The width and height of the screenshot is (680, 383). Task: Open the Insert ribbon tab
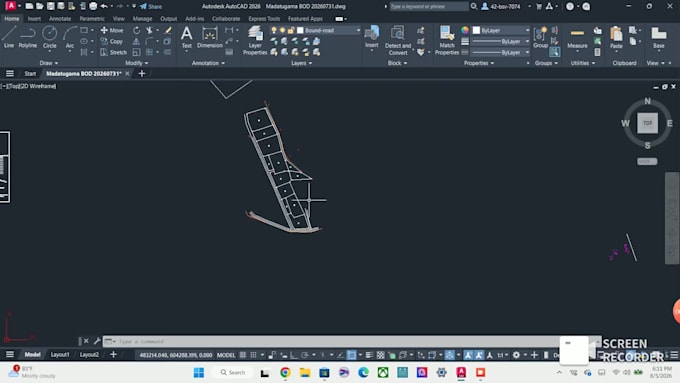[34, 19]
